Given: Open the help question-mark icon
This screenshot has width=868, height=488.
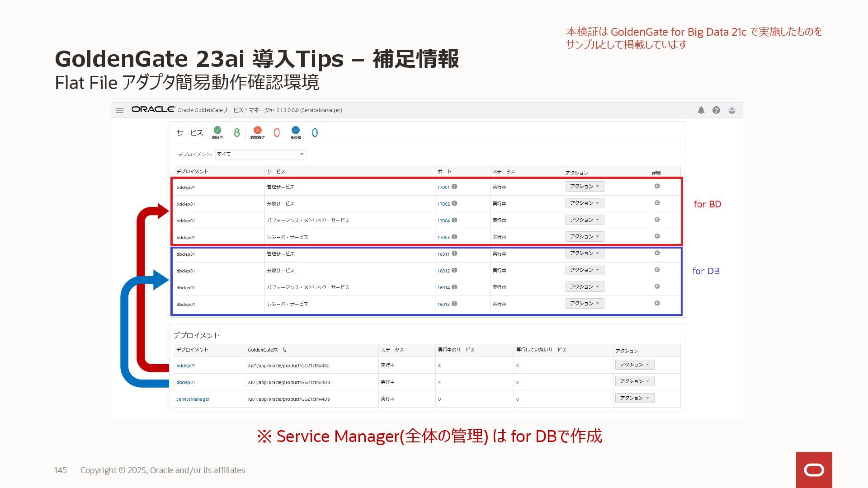Looking at the screenshot, I should 716,110.
